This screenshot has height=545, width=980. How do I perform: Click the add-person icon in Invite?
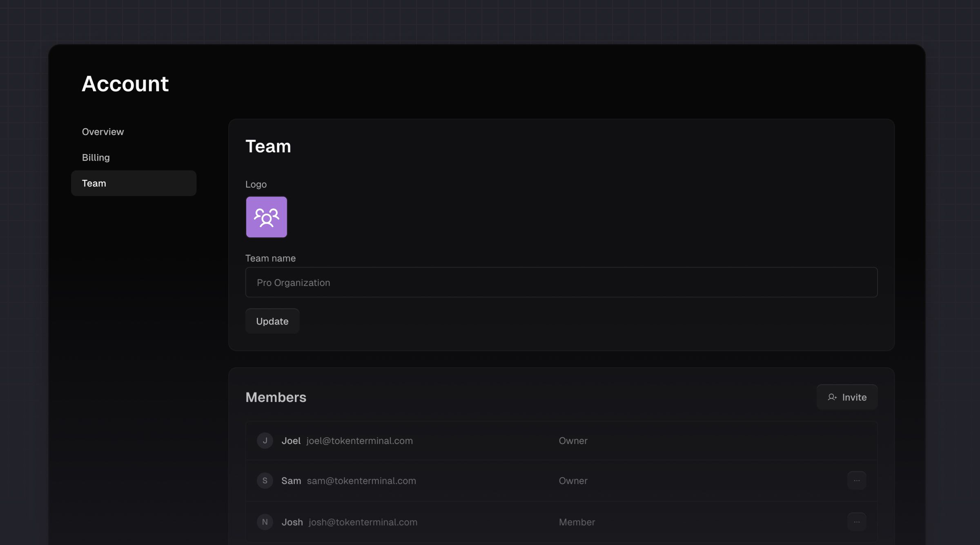point(832,397)
